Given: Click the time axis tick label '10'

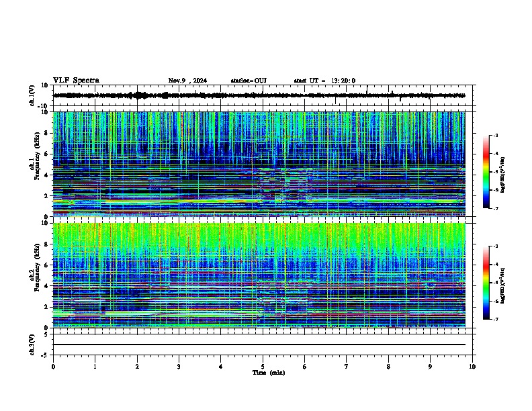Looking at the screenshot, I should point(472,367).
